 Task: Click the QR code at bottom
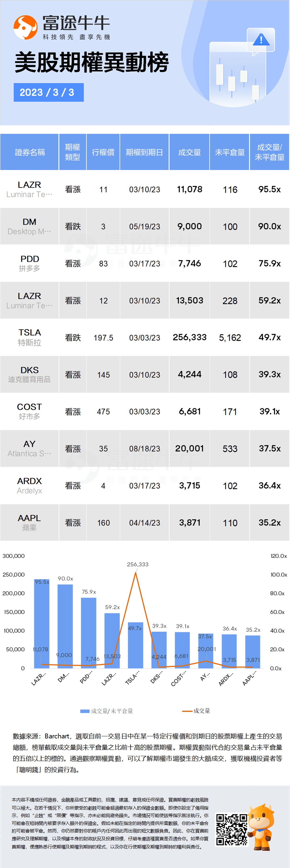point(232,830)
